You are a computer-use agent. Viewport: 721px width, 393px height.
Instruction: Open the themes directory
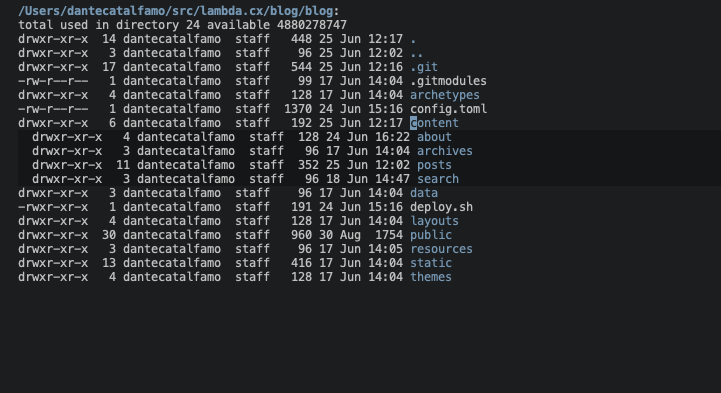431,277
